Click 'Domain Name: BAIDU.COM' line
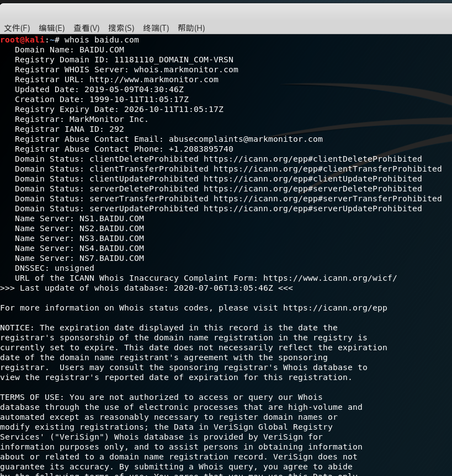452x476 pixels. (69, 50)
